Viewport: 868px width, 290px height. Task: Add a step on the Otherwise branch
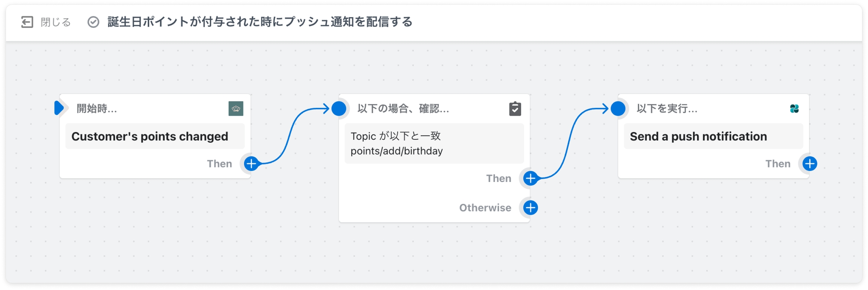[530, 208]
